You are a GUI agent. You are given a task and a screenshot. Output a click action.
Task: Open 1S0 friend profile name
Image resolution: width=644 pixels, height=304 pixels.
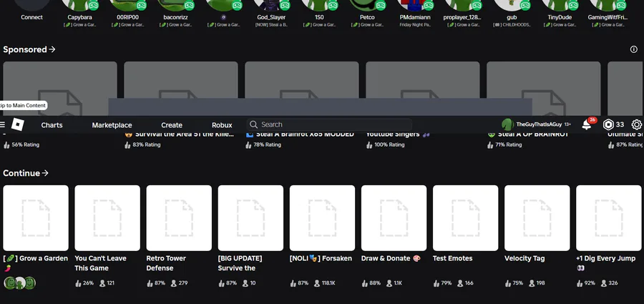[319, 17]
